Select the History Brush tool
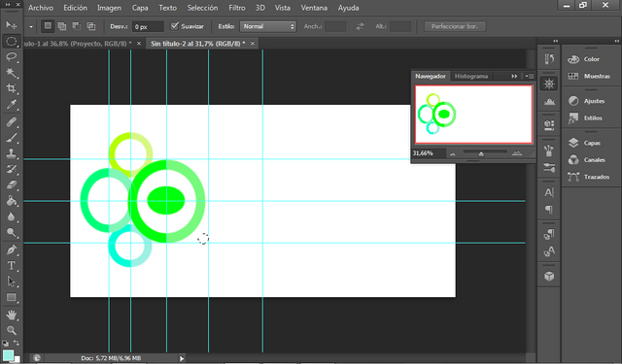Image resolution: width=622 pixels, height=364 pixels. pyautogui.click(x=11, y=169)
